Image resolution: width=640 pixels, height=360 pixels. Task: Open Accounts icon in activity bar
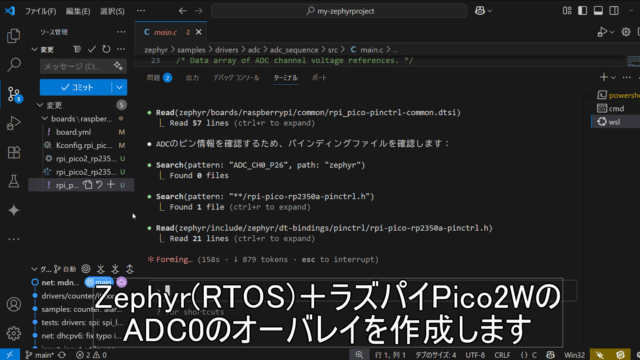13,304
